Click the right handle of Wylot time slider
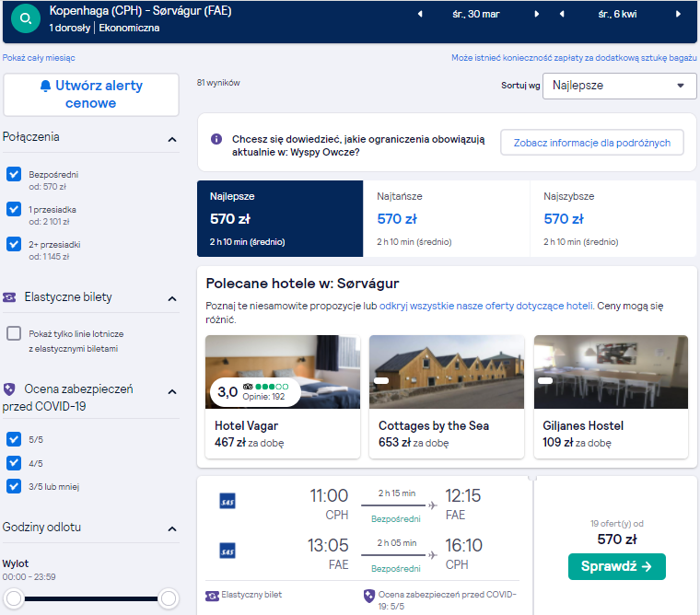The height and width of the screenshot is (615, 700). click(x=169, y=598)
